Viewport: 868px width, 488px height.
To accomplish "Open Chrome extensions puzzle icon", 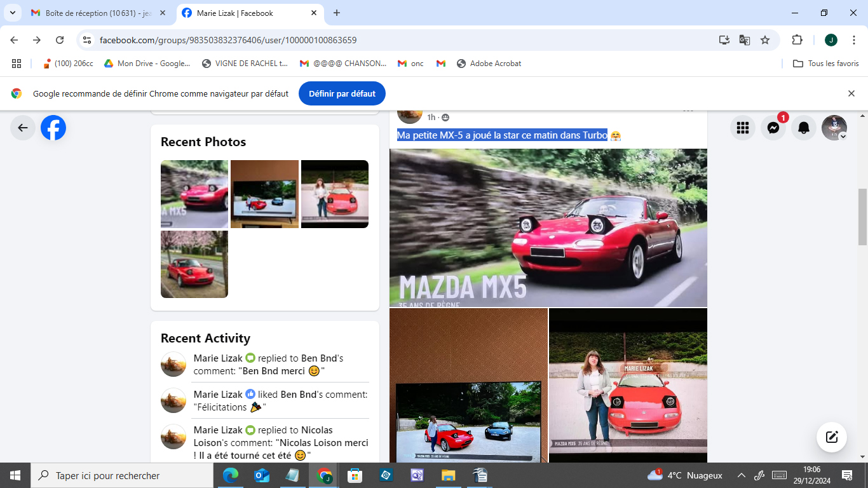I will click(797, 40).
